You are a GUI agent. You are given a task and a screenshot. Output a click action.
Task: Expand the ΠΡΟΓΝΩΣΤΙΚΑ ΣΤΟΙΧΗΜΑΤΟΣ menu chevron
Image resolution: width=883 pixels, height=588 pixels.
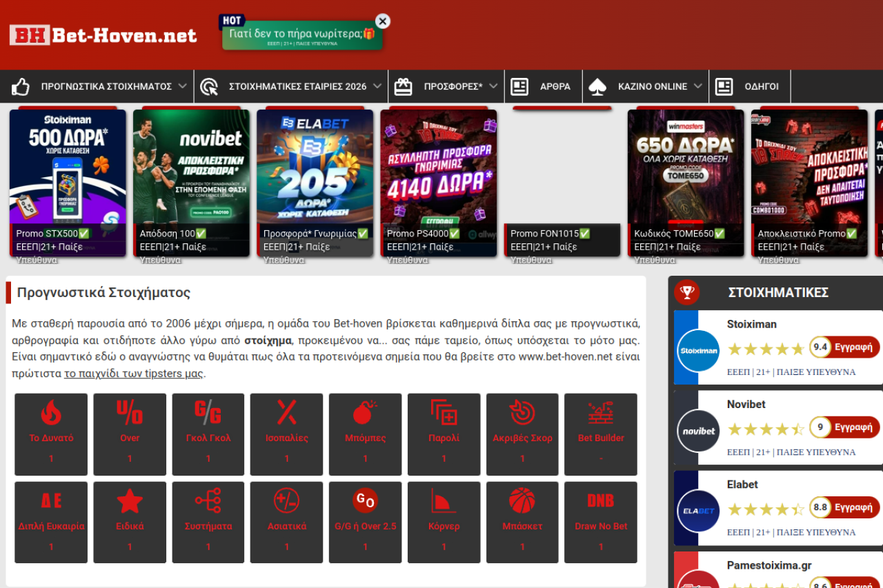[x=182, y=86]
